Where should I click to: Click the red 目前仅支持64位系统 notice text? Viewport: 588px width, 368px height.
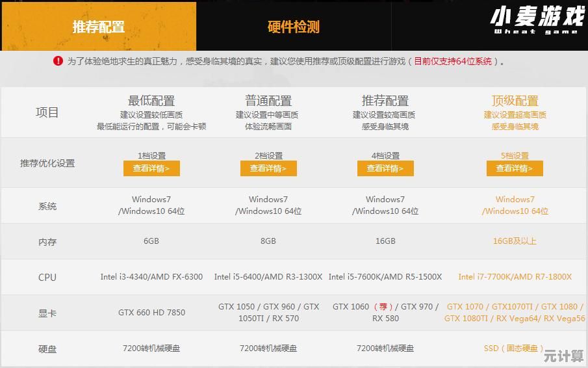[x=453, y=61]
